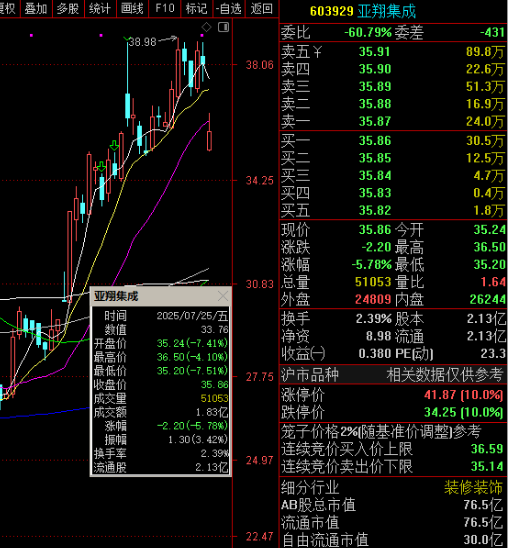This screenshot has width=508, height=548.
Task: Click the 38.98 high price label
Action: (142, 42)
